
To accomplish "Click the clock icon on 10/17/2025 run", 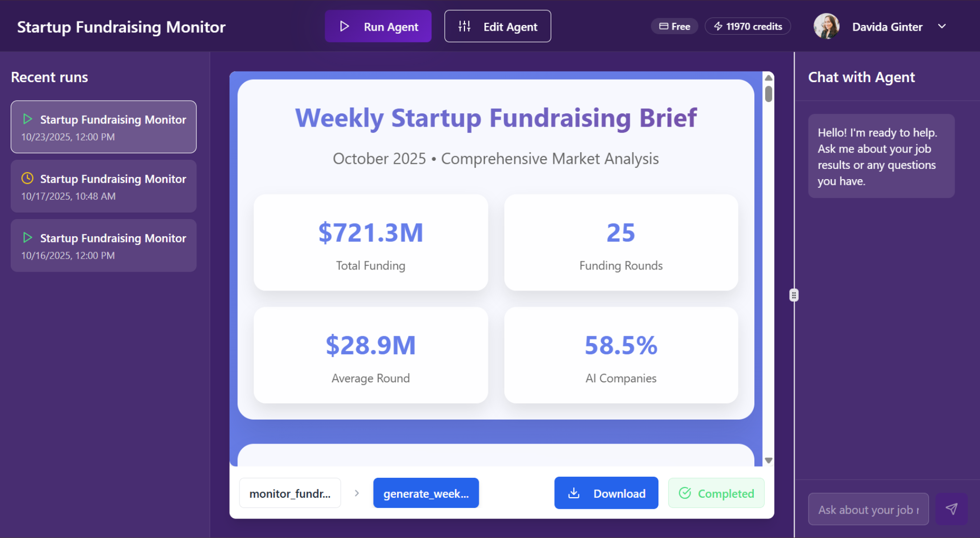I will coord(28,178).
